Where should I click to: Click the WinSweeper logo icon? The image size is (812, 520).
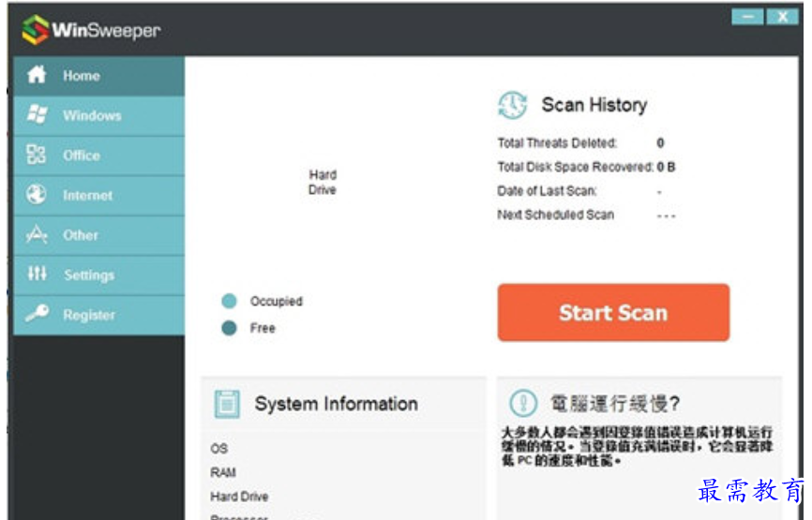coord(36,29)
